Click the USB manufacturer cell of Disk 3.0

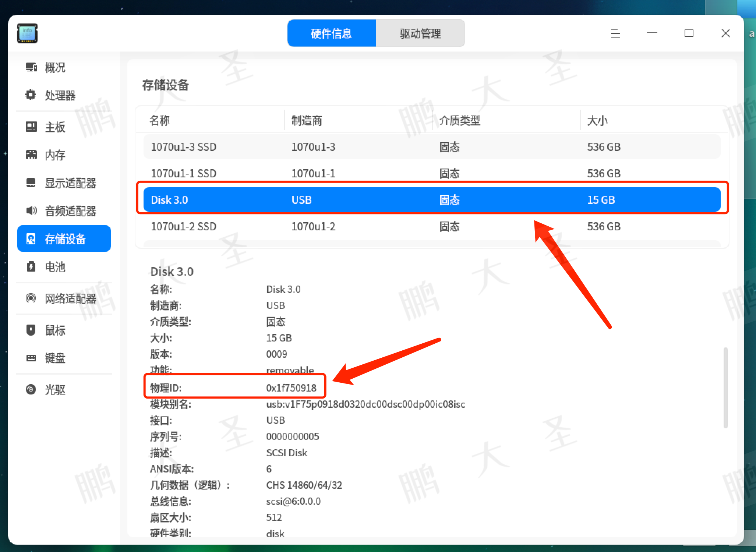301,200
